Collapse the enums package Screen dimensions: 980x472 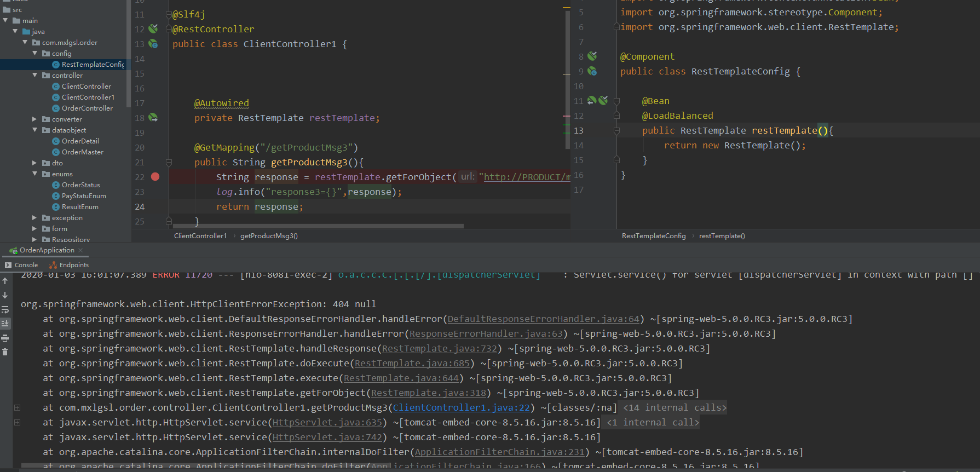(35, 174)
